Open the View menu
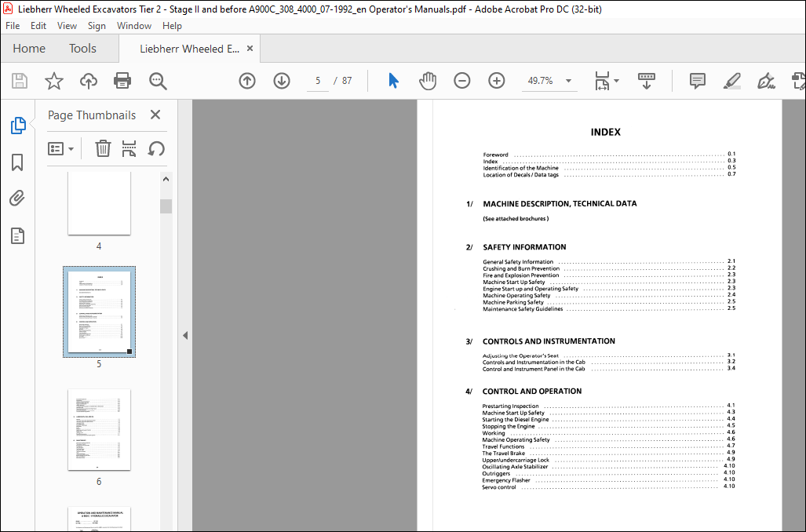Screen dimensions: 806x532 67,26
